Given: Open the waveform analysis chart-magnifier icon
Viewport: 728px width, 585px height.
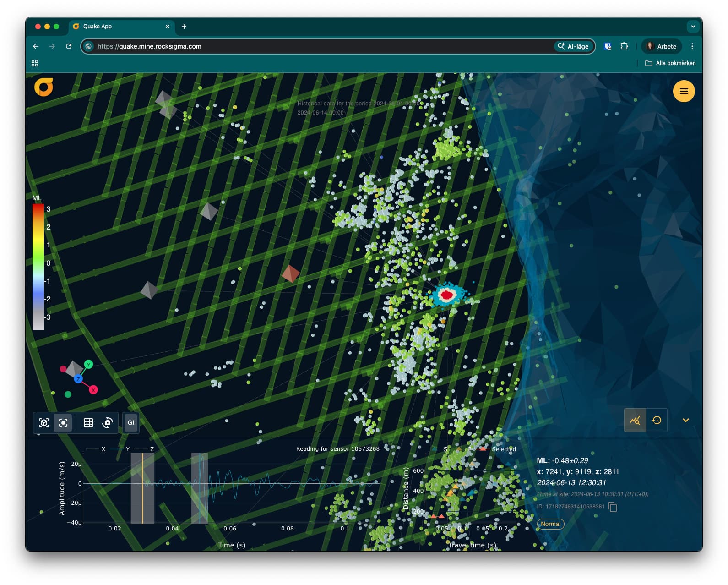Looking at the screenshot, I should tap(635, 420).
